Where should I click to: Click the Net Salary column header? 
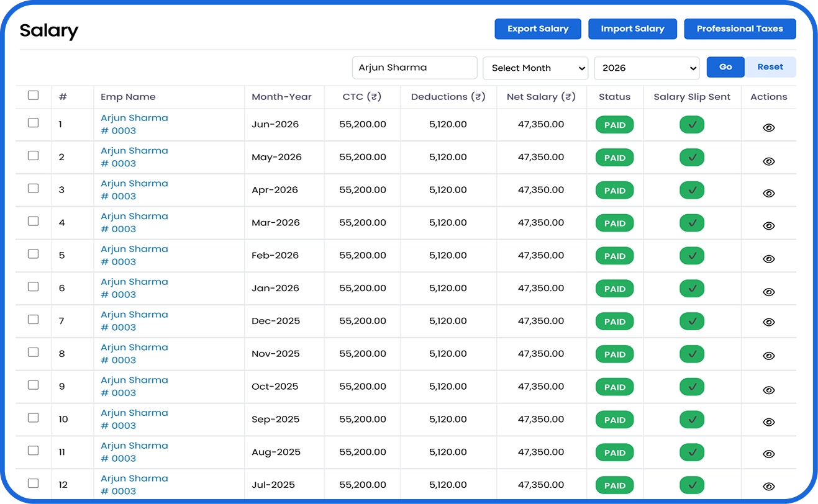541,97
